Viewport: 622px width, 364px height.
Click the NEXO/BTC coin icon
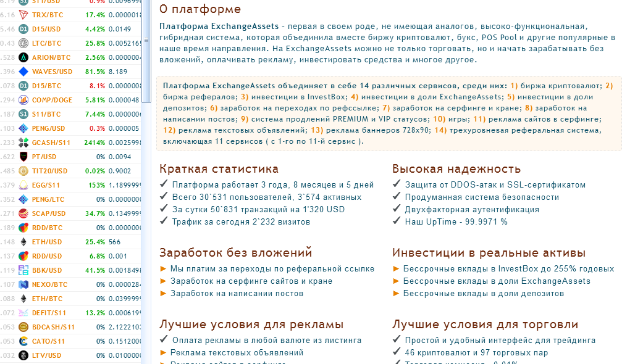pyautogui.click(x=23, y=284)
